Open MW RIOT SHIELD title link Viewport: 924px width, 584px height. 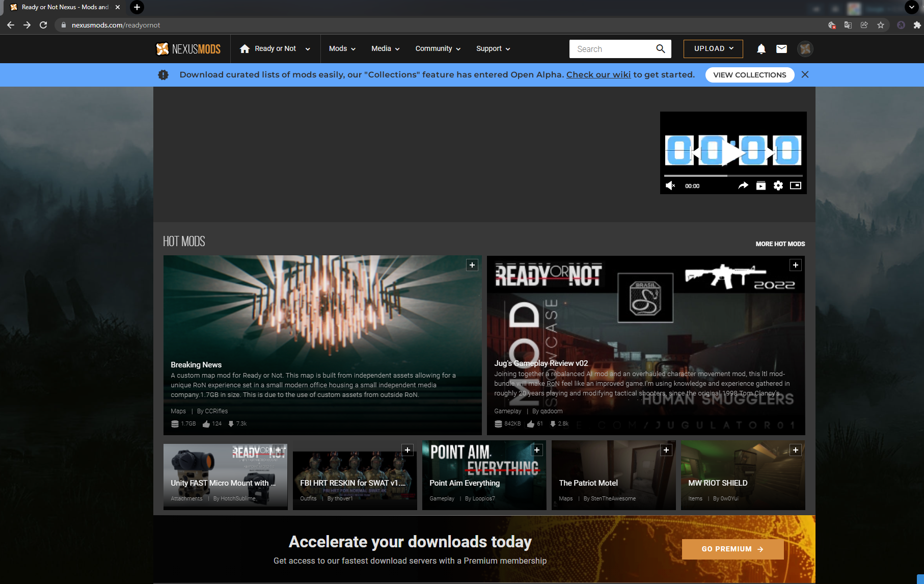[718, 483]
